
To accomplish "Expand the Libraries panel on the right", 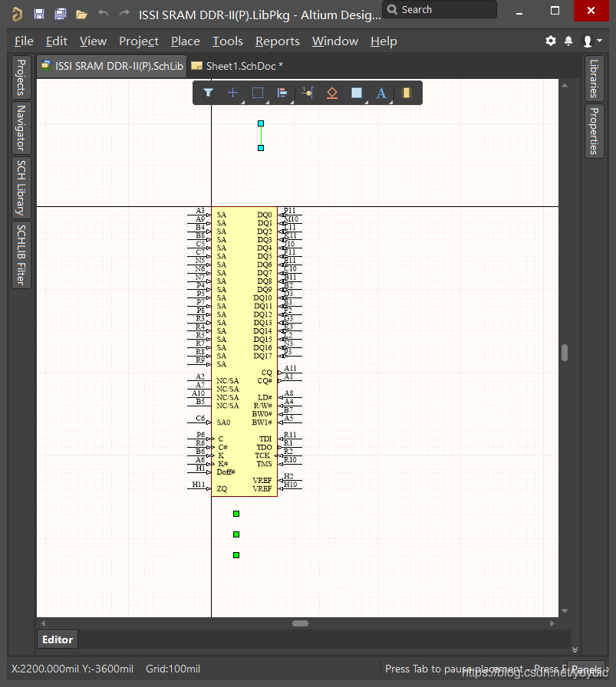I will click(x=594, y=78).
